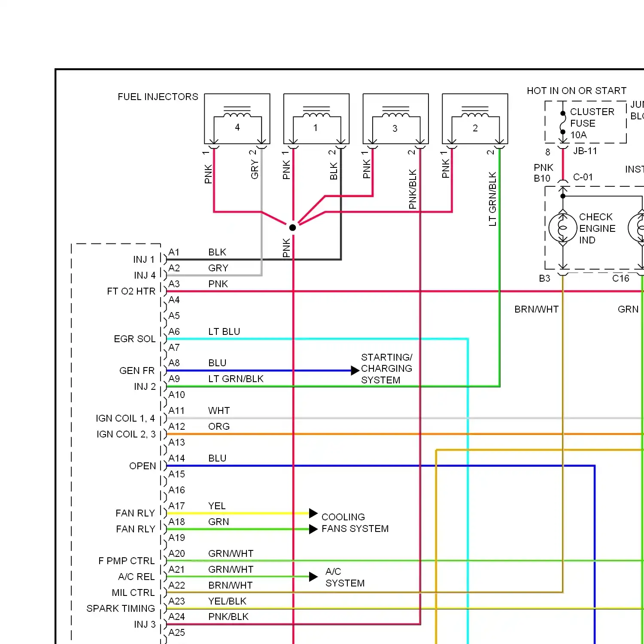This screenshot has height=644, width=644.
Task: Click pin A12 connector label
Action: tap(176, 426)
